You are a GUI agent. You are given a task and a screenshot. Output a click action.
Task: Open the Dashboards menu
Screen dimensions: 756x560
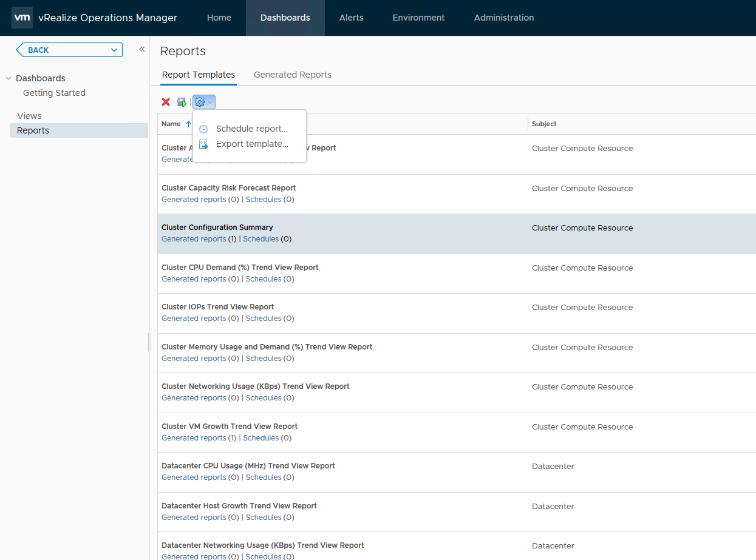click(285, 18)
